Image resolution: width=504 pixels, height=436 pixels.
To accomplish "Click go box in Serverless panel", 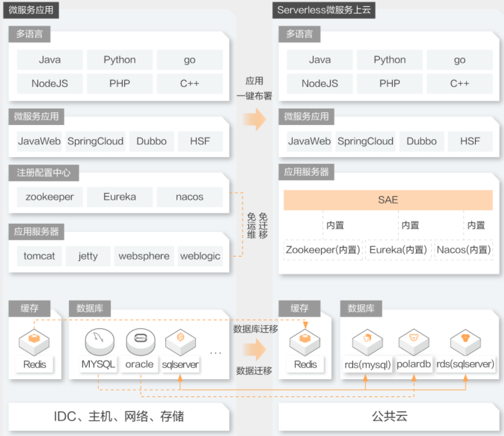I will coord(460,60).
